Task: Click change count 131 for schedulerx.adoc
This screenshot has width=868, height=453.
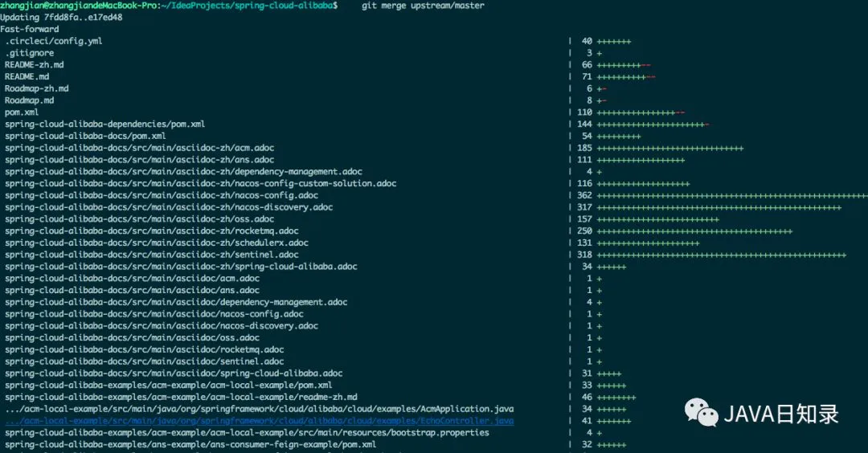Action: pyautogui.click(x=584, y=243)
